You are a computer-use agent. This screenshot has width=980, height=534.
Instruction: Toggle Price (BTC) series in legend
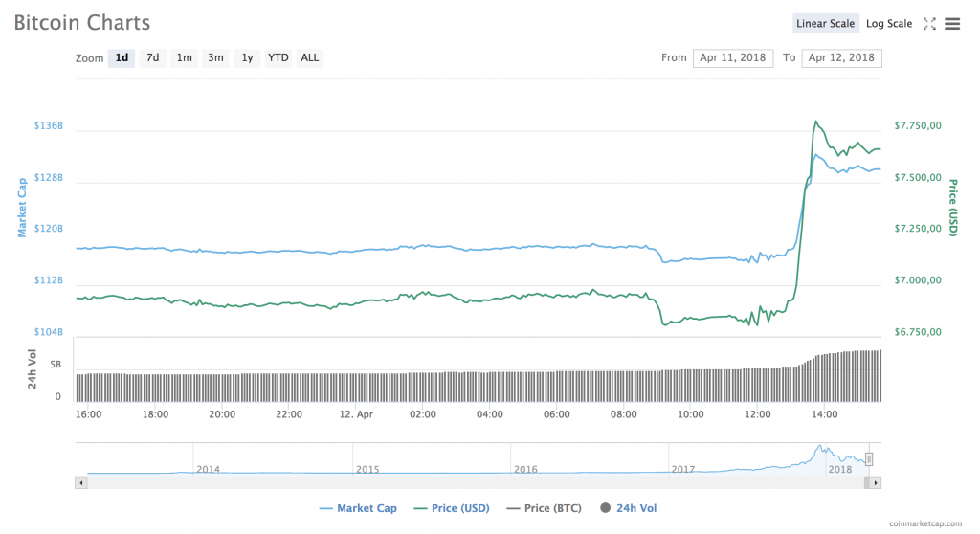545,508
